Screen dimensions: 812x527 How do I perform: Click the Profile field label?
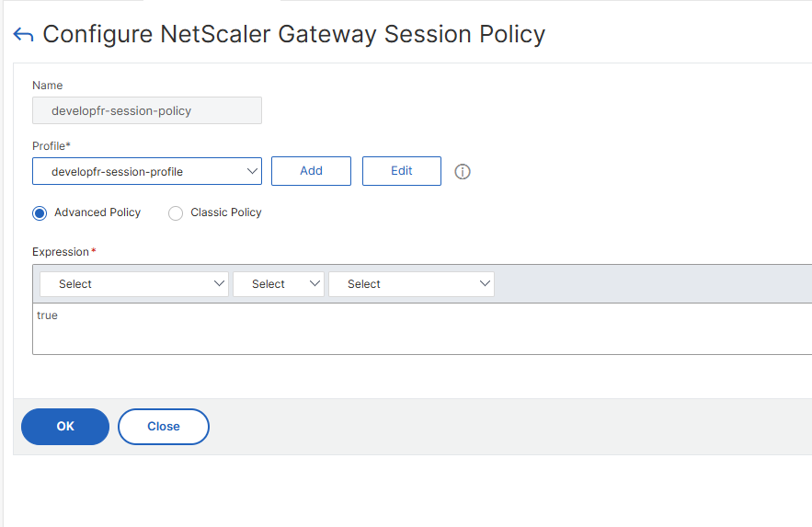click(x=51, y=146)
